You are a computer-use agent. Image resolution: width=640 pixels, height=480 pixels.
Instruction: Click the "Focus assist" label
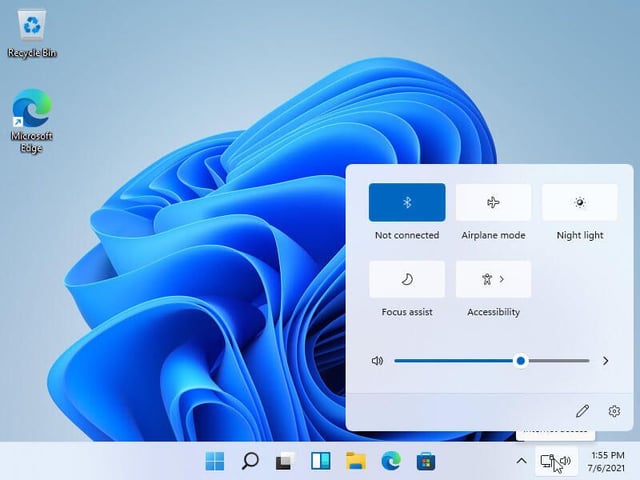(407, 312)
